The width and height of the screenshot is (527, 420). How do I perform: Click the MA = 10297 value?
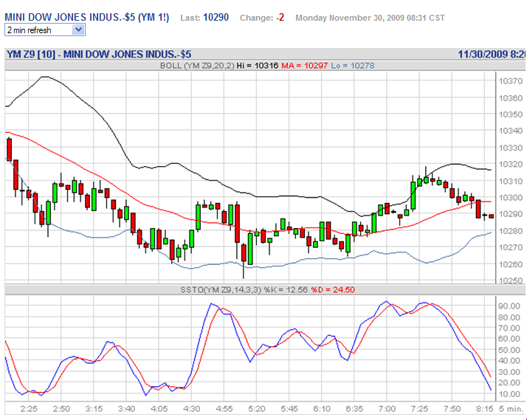(305, 66)
